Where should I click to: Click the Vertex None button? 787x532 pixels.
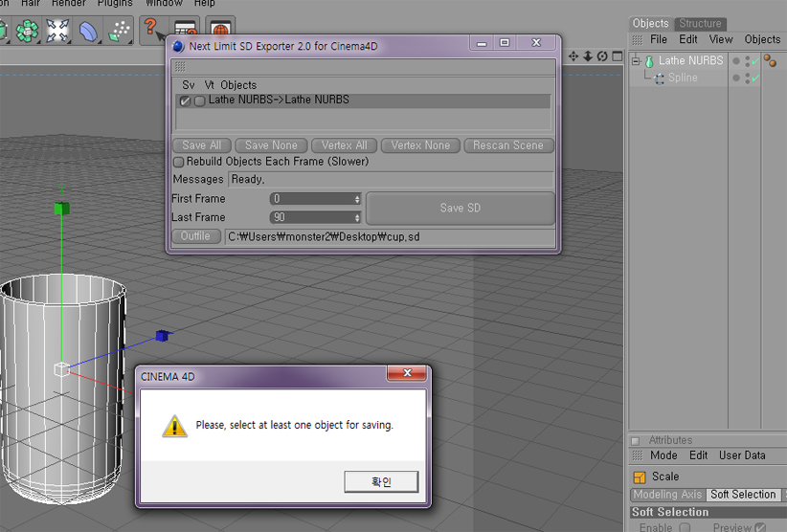point(420,145)
